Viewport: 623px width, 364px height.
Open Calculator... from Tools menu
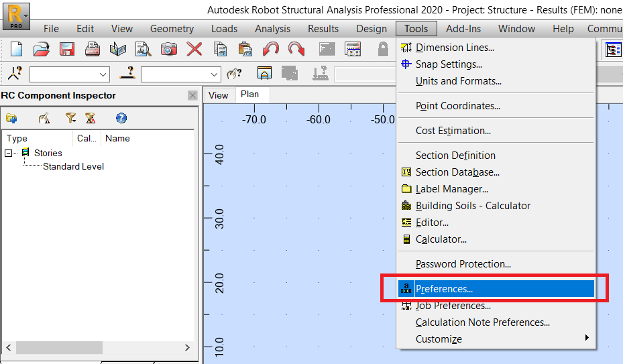click(496, 239)
